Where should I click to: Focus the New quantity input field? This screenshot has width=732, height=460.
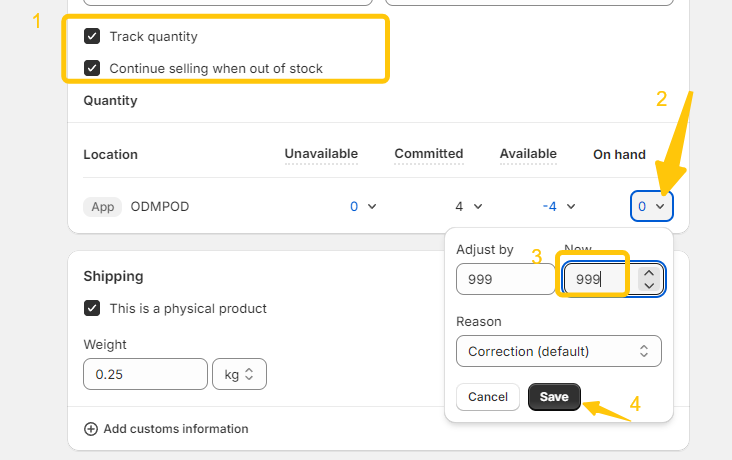(596, 280)
